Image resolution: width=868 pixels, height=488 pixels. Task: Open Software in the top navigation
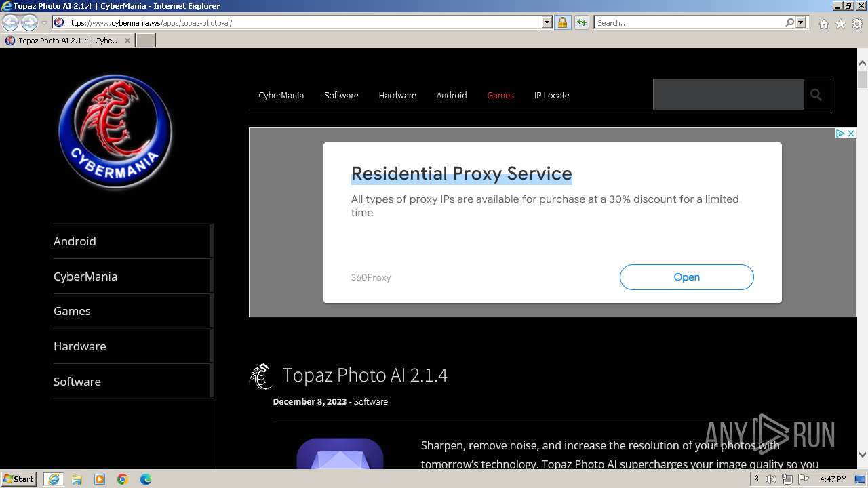341,95
